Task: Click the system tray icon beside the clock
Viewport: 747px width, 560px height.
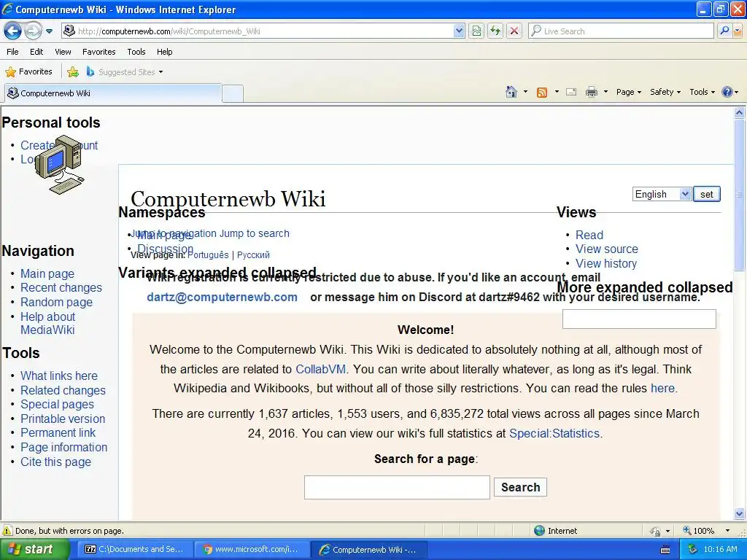Action: [x=692, y=550]
